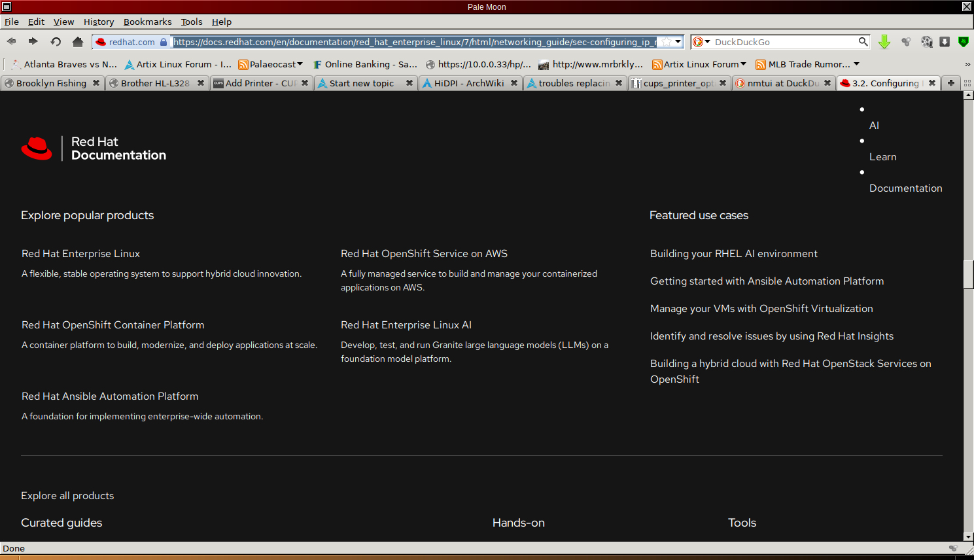Viewport: 974px width, 560px height.
Task: Toggle the bookmark star in the address bar
Action: coord(666,42)
